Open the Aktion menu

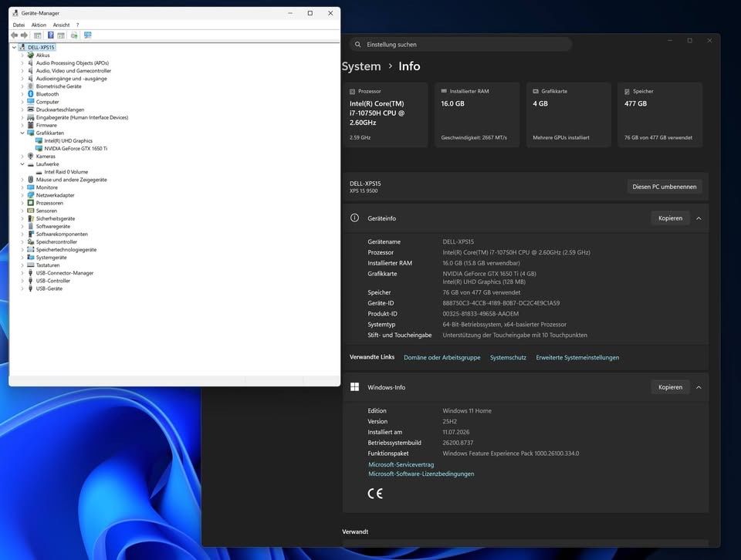pyautogui.click(x=39, y=25)
